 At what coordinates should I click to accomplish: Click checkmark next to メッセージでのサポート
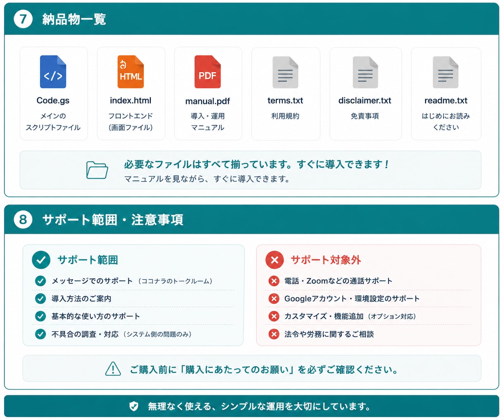40,281
